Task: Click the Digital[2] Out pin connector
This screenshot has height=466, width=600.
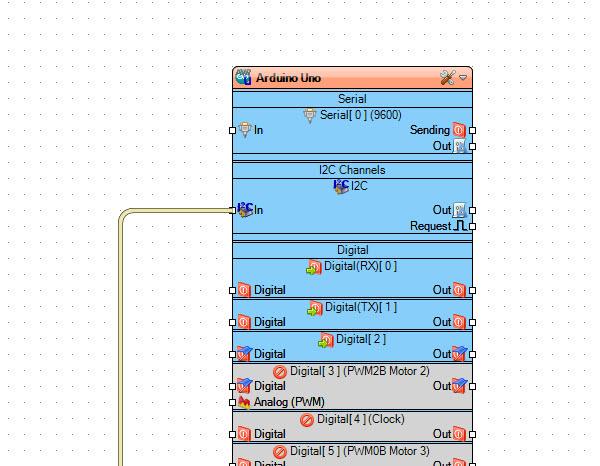Action: (x=473, y=355)
